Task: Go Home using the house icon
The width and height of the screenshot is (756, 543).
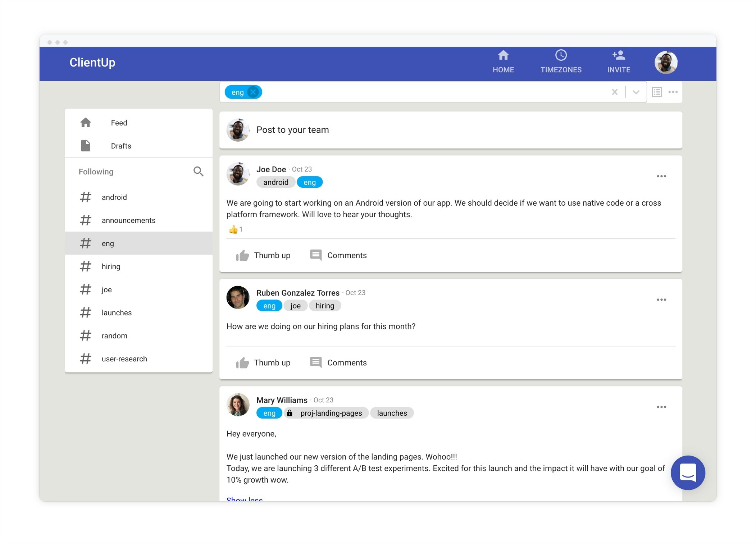Action: [503, 61]
